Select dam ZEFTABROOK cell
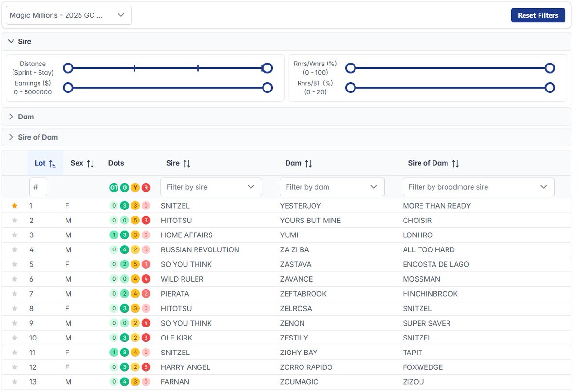This screenshot has width=578, height=392. pos(303,294)
